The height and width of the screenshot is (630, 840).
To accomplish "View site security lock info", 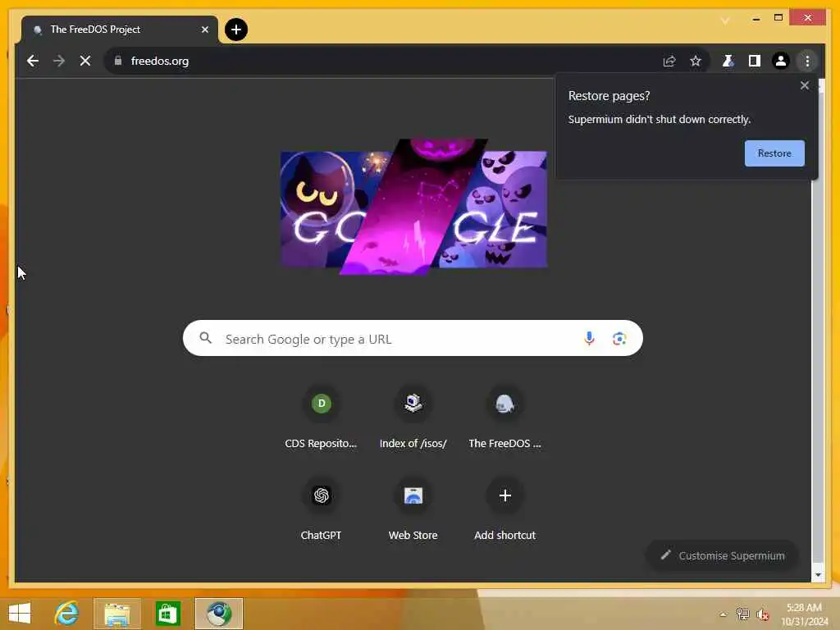I will click(118, 61).
